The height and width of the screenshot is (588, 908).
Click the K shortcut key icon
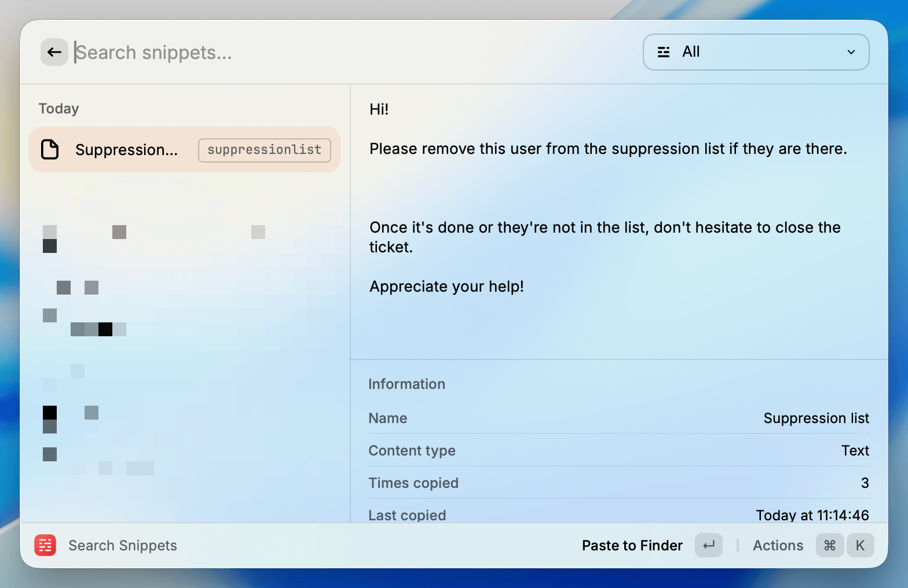tap(860, 545)
